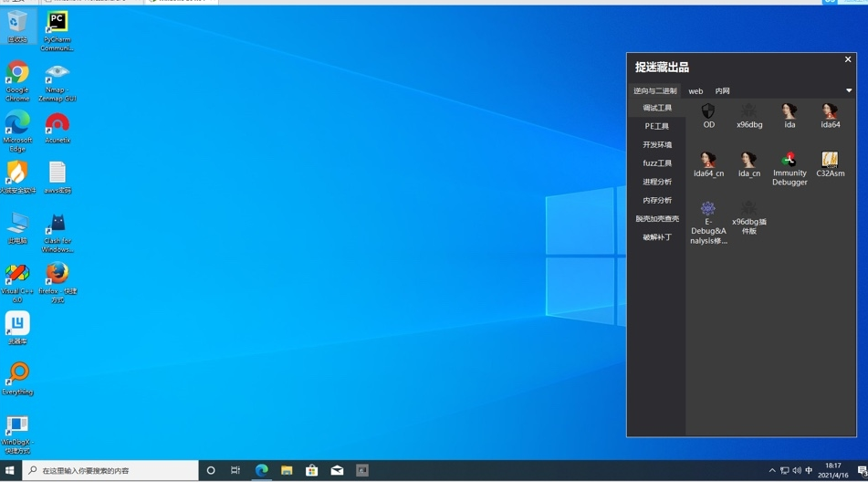Open the ida64 tool icon
Image resolution: width=868 pixels, height=482 pixels.
pyautogui.click(x=830, y=116)
